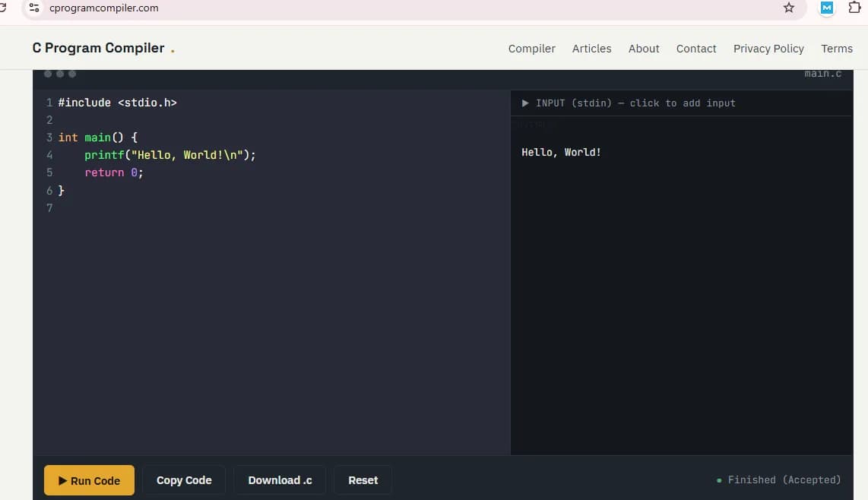Click the blue M extension icon
This screenshot has height=500, width=868.
pyautogui.click(x=826, y=8)
